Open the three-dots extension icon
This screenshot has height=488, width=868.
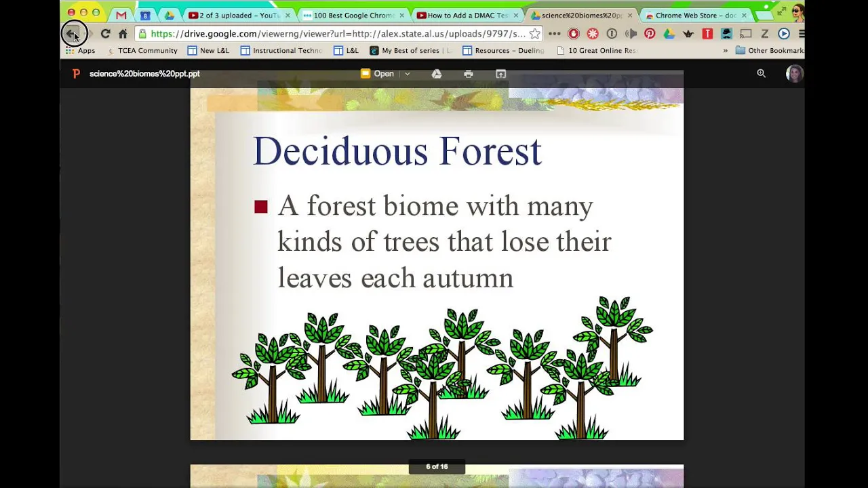554,33
